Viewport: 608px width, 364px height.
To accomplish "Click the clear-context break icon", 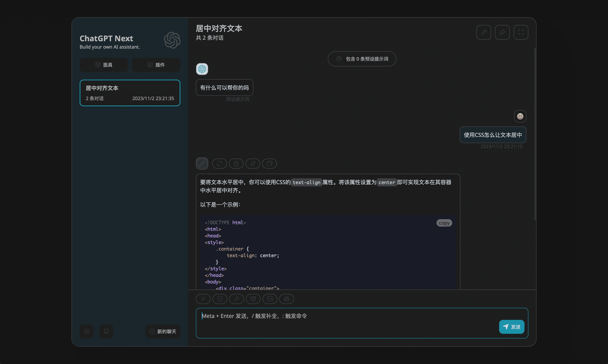I will (270, 299).
